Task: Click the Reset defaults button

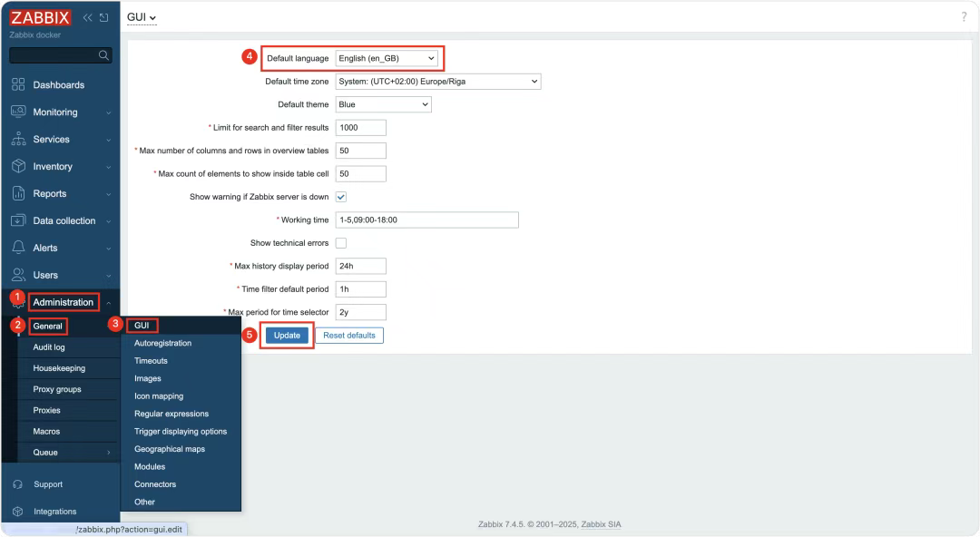Action: pyautogui.click(x=349, y=335)
